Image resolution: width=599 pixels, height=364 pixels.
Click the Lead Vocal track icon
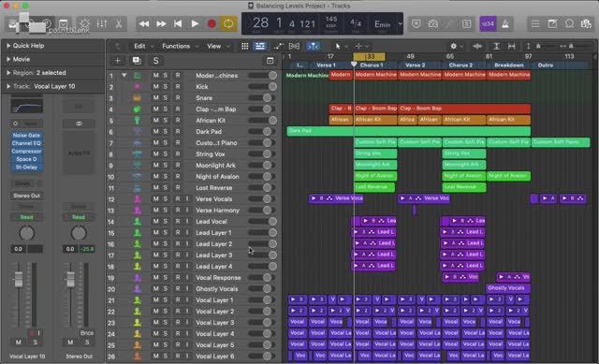[x=138, y=221]
